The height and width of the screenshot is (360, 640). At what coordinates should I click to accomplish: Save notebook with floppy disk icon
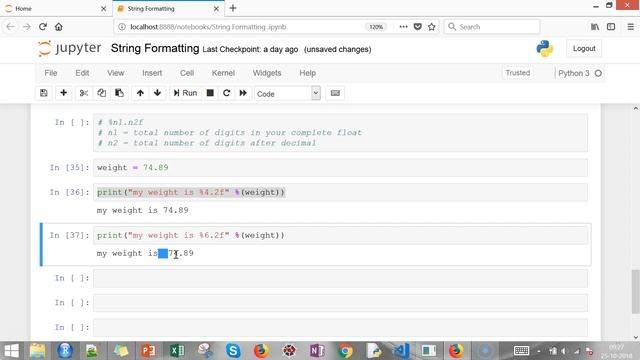(44, 93)
